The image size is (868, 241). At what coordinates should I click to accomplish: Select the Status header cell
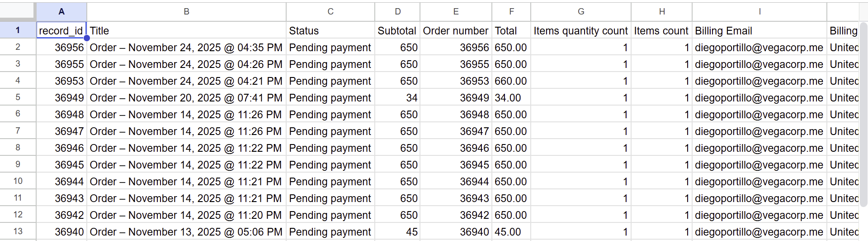pyautogui.click(x=330, y=31)
